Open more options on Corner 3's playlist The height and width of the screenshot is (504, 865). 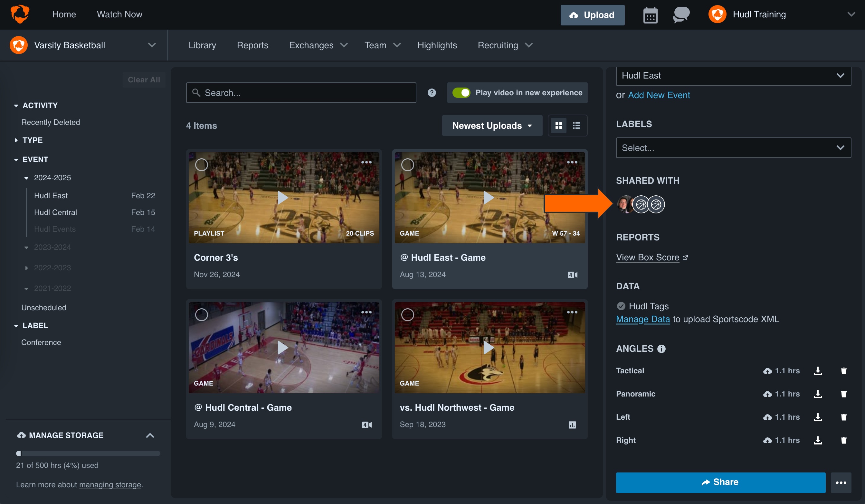[366, 162]
